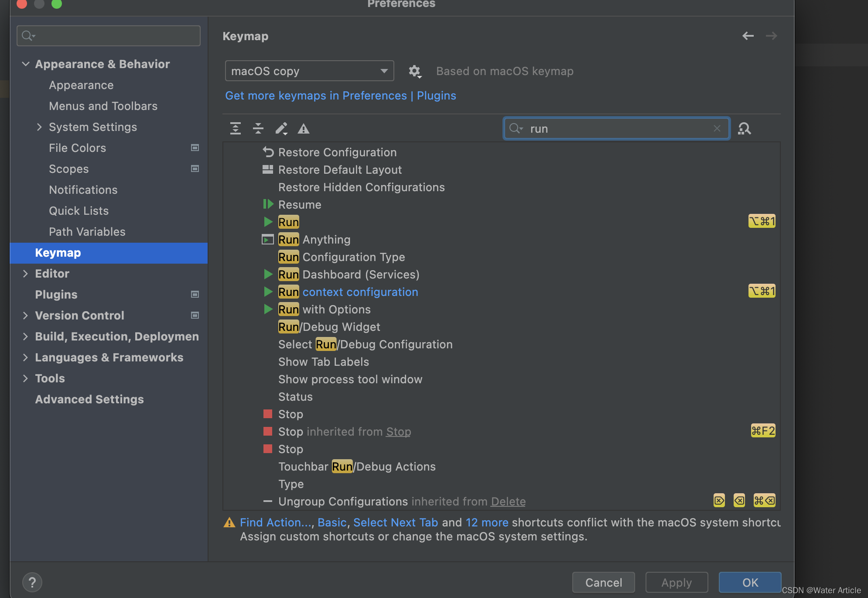This screenshot has width=868, height=598.
Task: Click the Edit Shortcut pencil icon
Action: click(281, 128)
